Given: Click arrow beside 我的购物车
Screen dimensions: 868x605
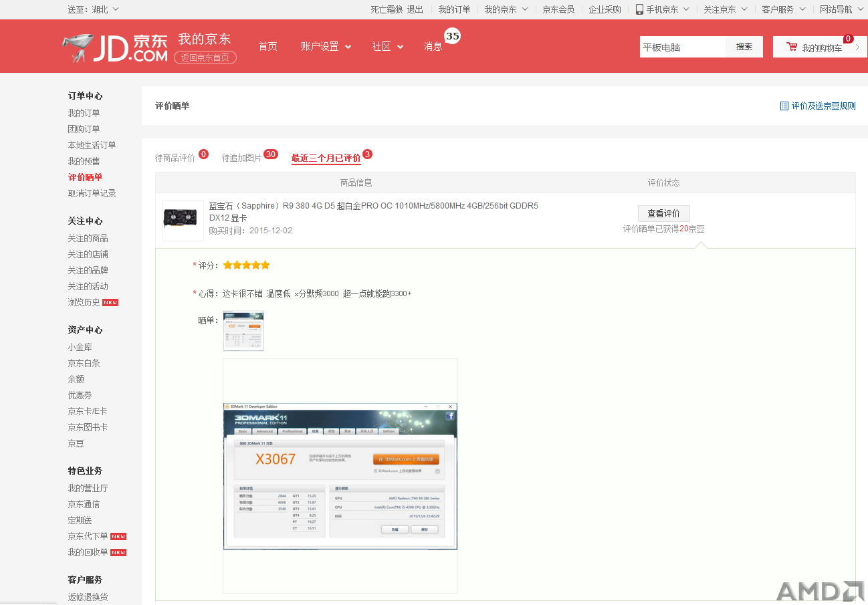Looking at the screenshot, I should (x=857, y=47).
